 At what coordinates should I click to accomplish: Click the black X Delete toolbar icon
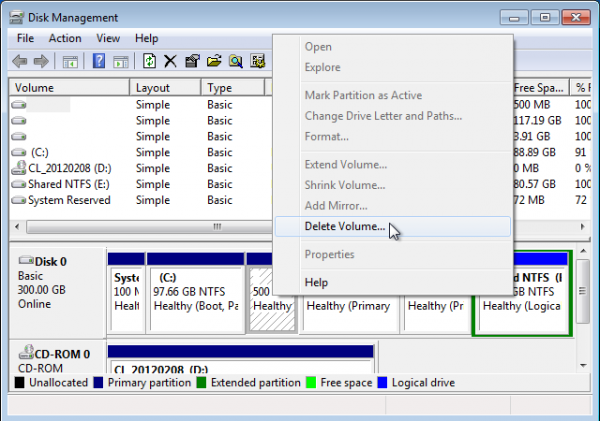pos(170,61)
